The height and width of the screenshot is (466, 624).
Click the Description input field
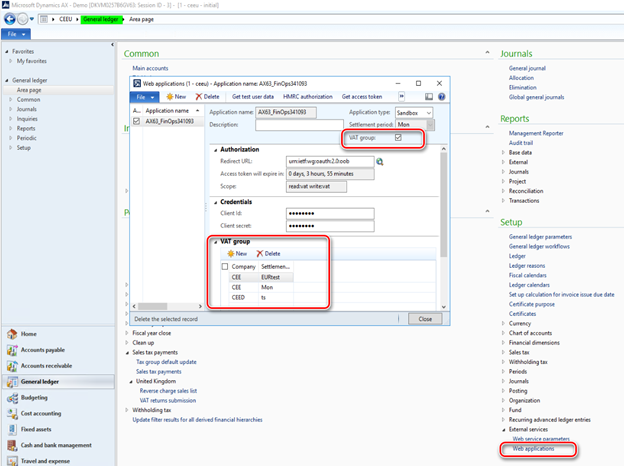click(299, 125)
